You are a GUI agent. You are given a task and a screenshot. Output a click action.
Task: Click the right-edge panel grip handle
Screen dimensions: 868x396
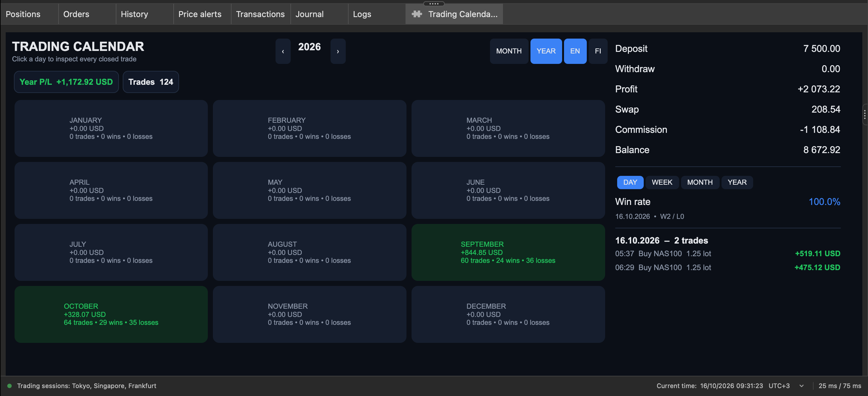pos(865,115)
